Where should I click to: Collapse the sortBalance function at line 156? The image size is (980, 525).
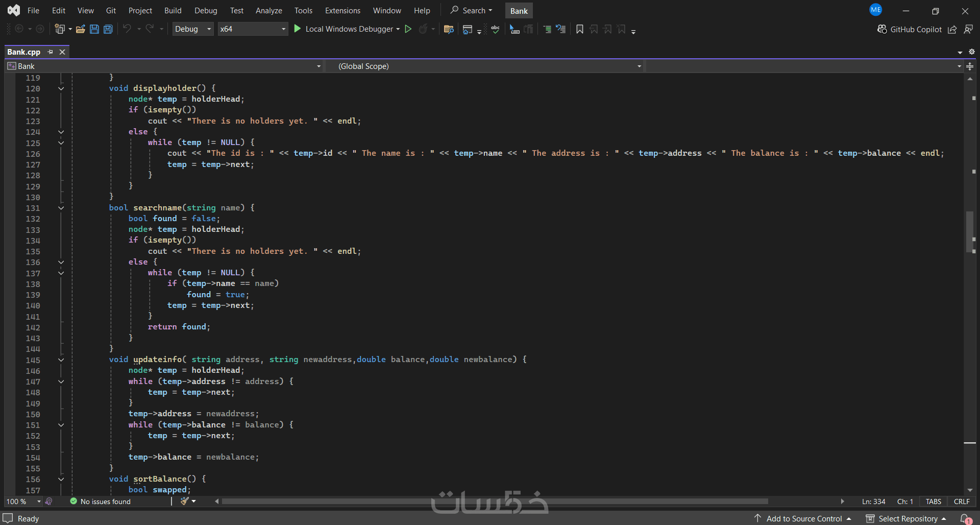pos(61,480)
